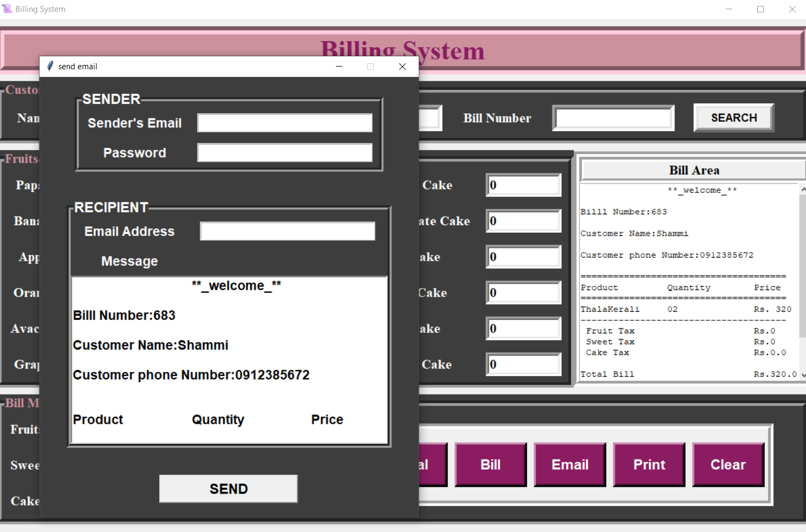Click the Billing System app icon in title bar
The image size is (806, 532).
[x=7, y=9]
